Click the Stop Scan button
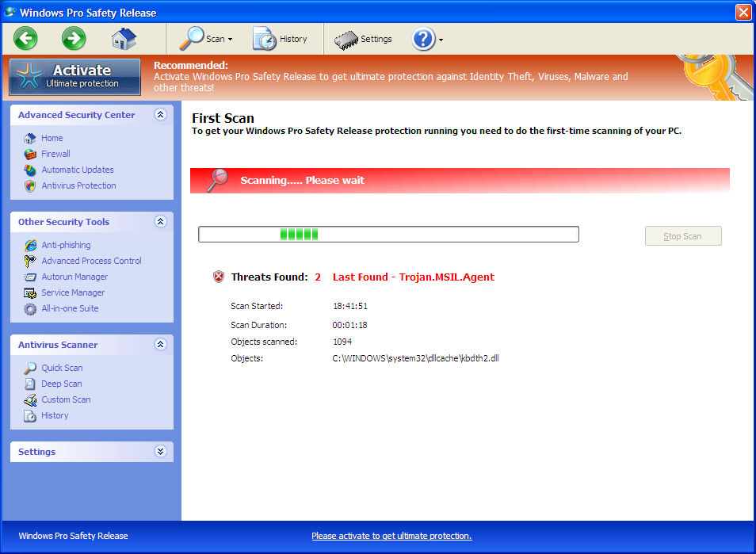The width and height of the screenshot is (756, 554). coord(683,236)
